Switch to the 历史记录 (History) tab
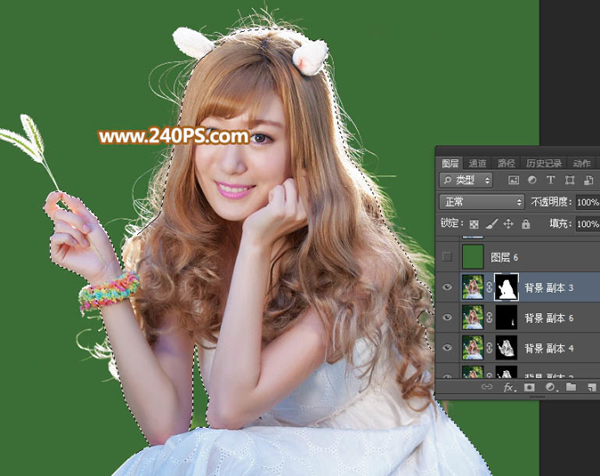The image size is (600, 476). (544, 163)
